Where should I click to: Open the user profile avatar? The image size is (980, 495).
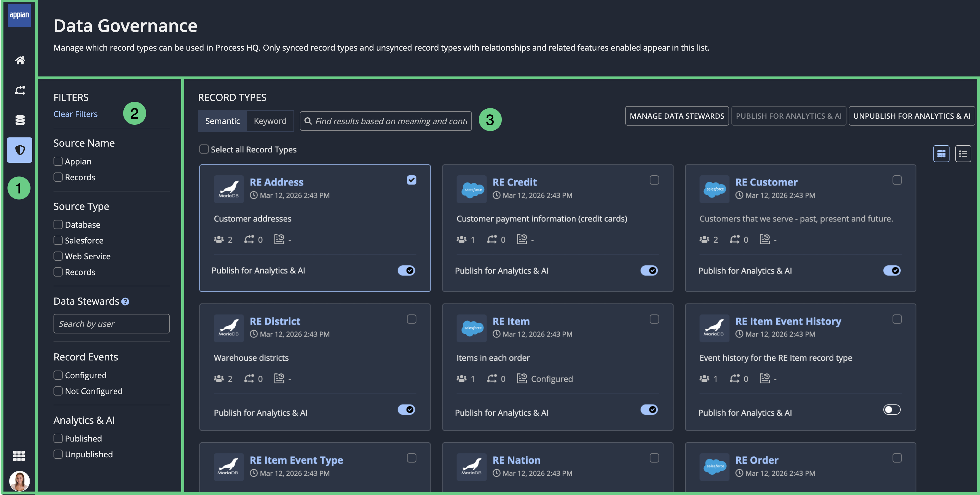click(x=19, y=481)
